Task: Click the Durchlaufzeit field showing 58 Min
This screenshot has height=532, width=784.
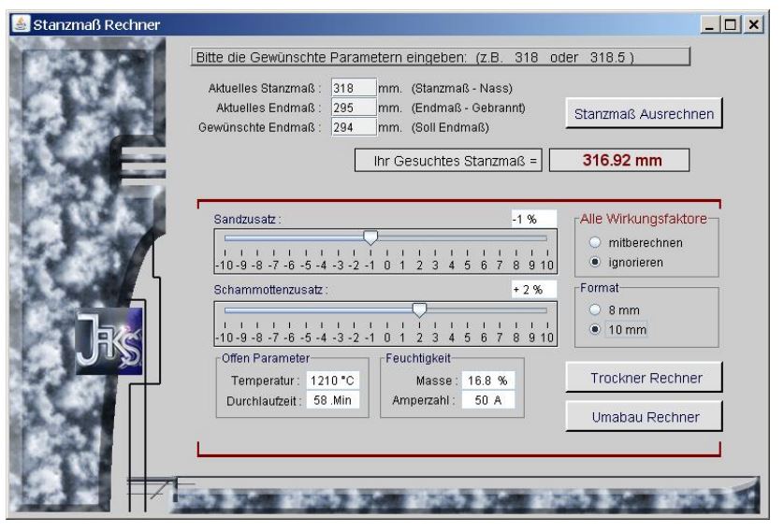Action: coord(334,401)
